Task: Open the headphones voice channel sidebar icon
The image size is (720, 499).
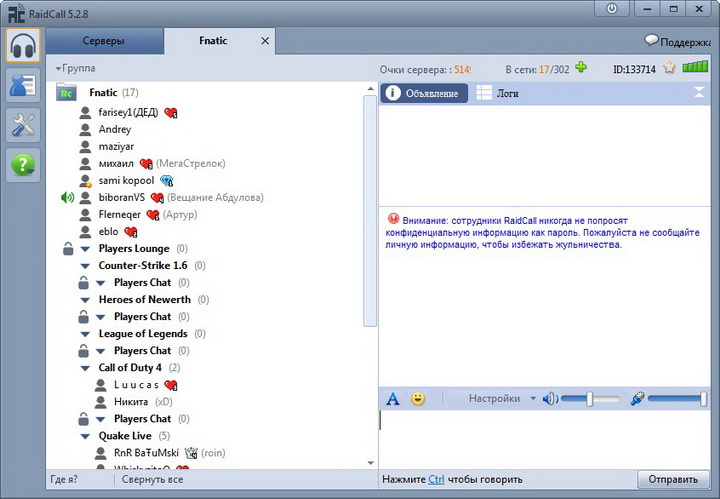Action: (23, 45)
